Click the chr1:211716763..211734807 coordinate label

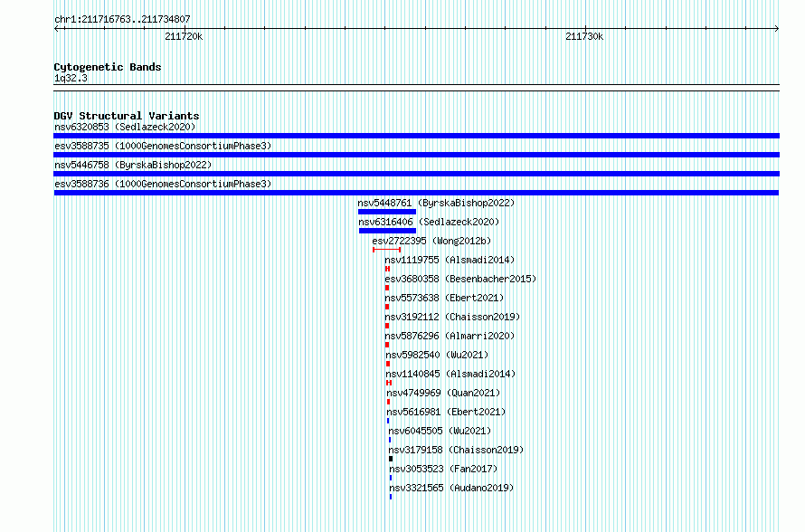(122, 20)
